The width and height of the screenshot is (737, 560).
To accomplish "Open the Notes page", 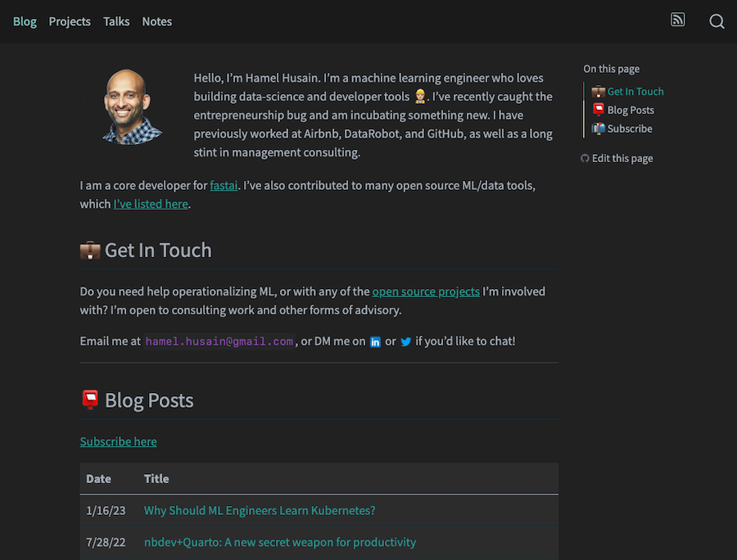I will (x=156, y=21).
